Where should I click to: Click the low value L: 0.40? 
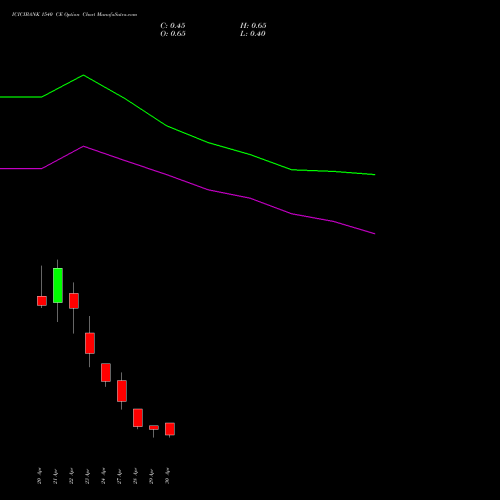tap(253, 34)
